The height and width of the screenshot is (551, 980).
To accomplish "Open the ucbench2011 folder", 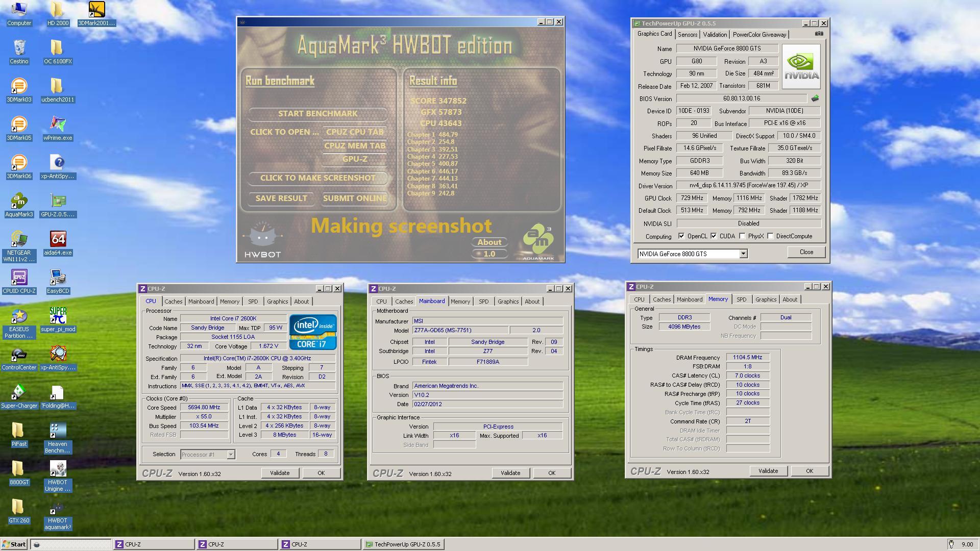I will 58,90.
